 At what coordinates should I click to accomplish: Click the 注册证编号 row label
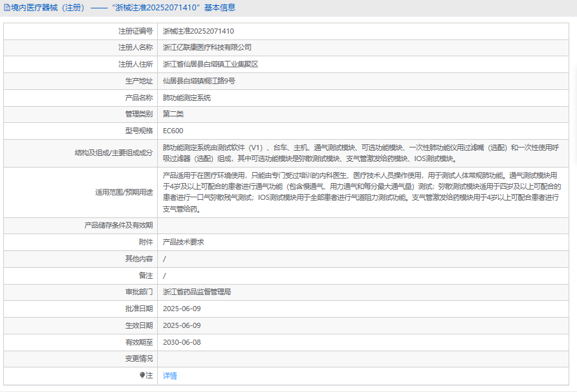pos(135,31)
